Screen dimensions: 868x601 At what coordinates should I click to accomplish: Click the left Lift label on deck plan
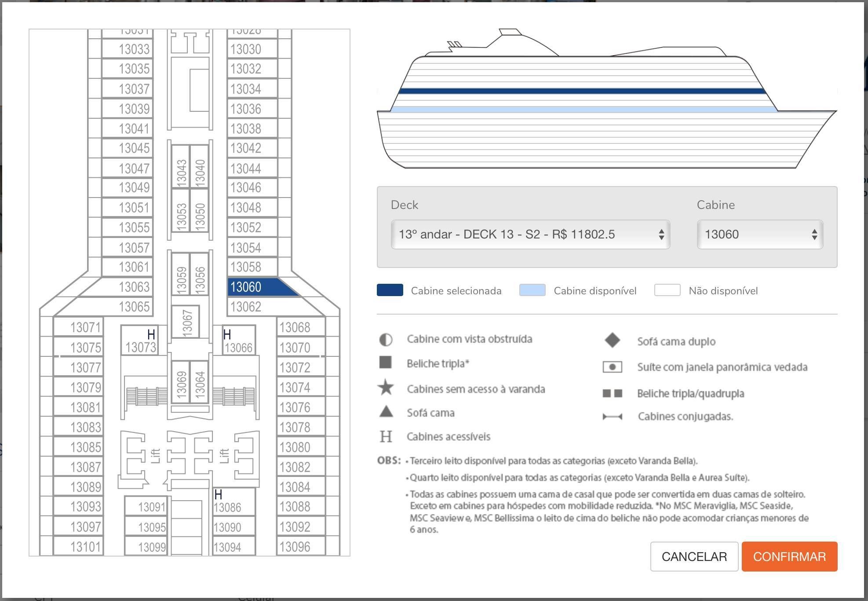coord(155,456)
